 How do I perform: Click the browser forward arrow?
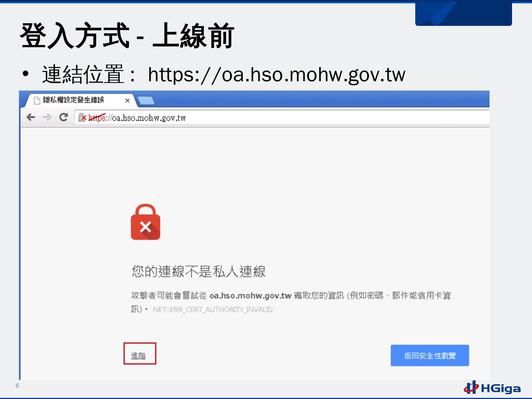click(x=47, y=117)
